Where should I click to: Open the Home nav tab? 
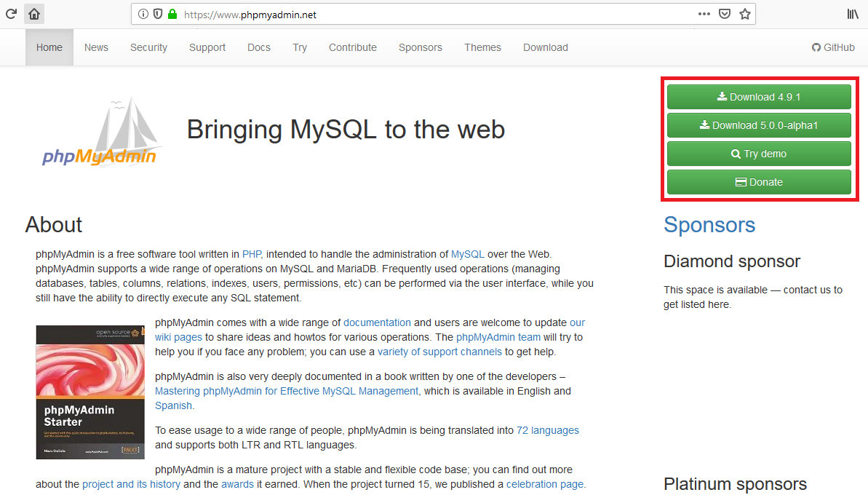49,47
